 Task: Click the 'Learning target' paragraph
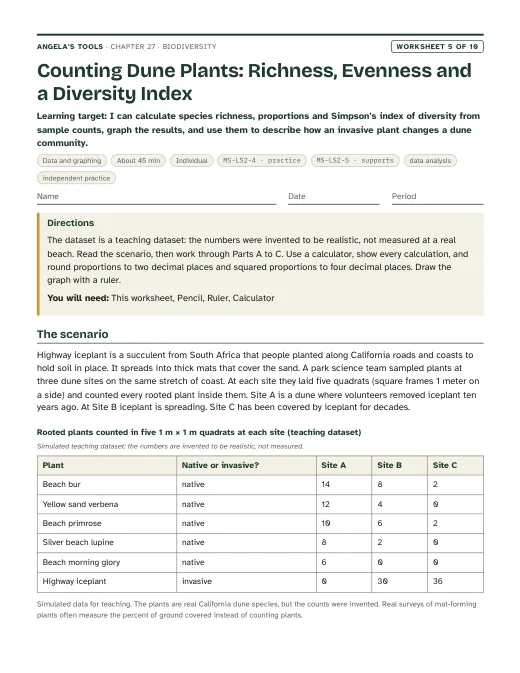click(x=259, y=129)
